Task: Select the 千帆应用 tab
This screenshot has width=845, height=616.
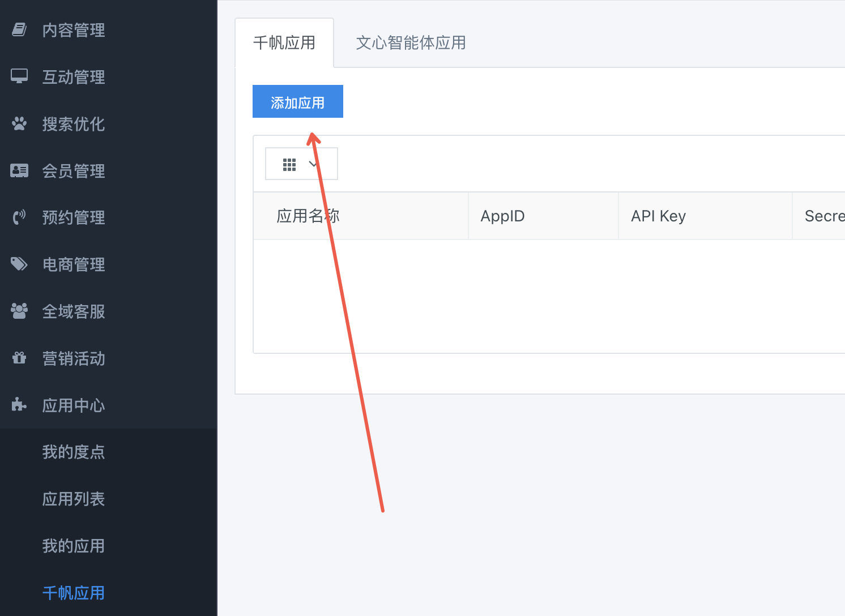Action: pos(284,43)
